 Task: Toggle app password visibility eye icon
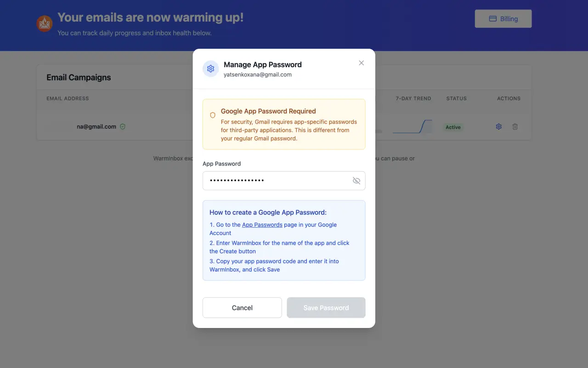pos(356,181)
